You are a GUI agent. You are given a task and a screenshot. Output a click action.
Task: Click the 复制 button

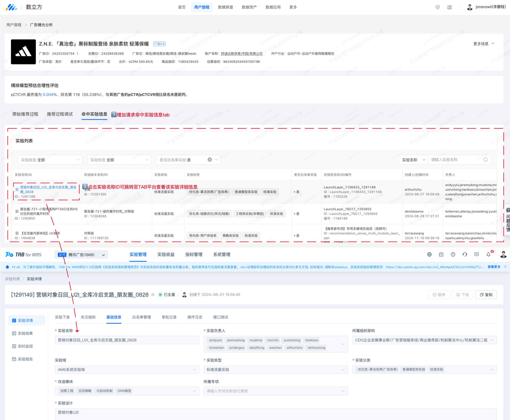coord(486,295)
